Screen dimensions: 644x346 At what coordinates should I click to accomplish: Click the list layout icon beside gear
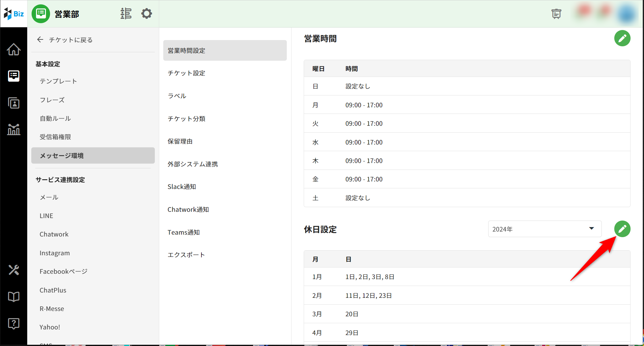click(126, 14)
